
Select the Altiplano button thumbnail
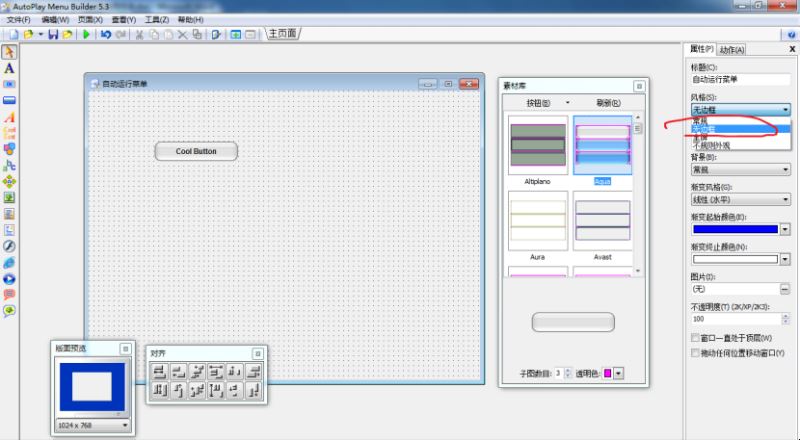click(538, 145)
